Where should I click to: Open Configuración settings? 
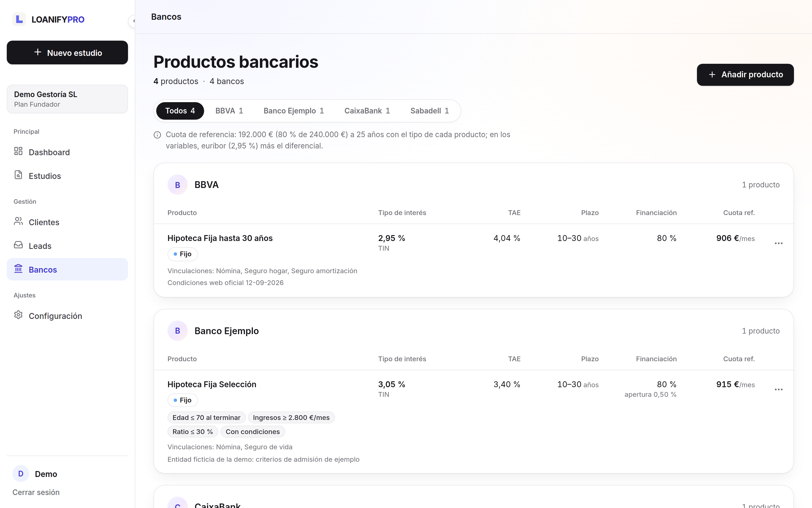click(x=67, y=316)
